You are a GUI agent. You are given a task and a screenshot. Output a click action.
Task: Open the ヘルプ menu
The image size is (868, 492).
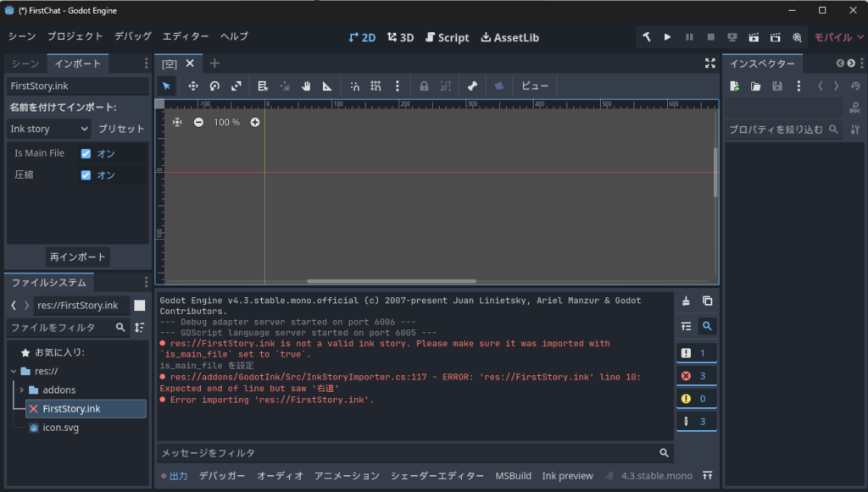[234, 36]
